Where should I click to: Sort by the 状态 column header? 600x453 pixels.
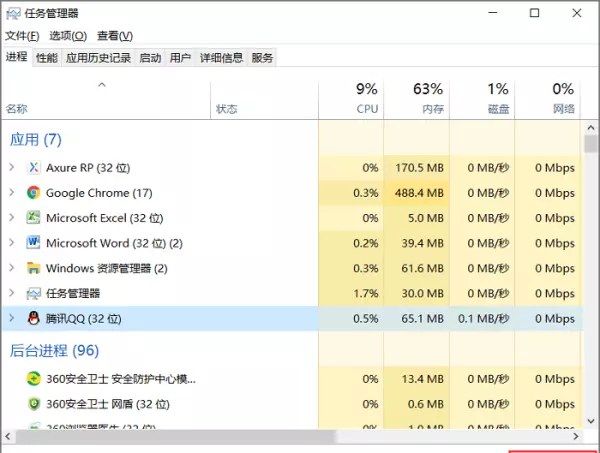[x=264, y=100]
